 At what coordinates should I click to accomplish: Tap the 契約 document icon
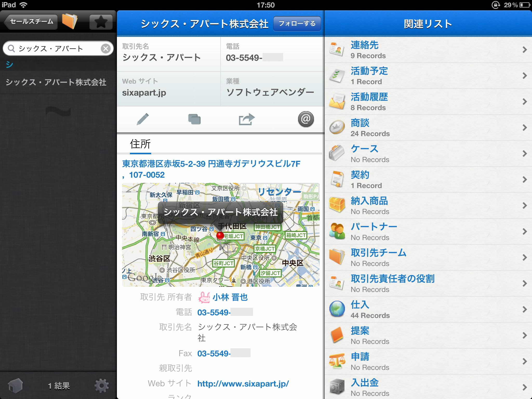[x=337, y=179]
